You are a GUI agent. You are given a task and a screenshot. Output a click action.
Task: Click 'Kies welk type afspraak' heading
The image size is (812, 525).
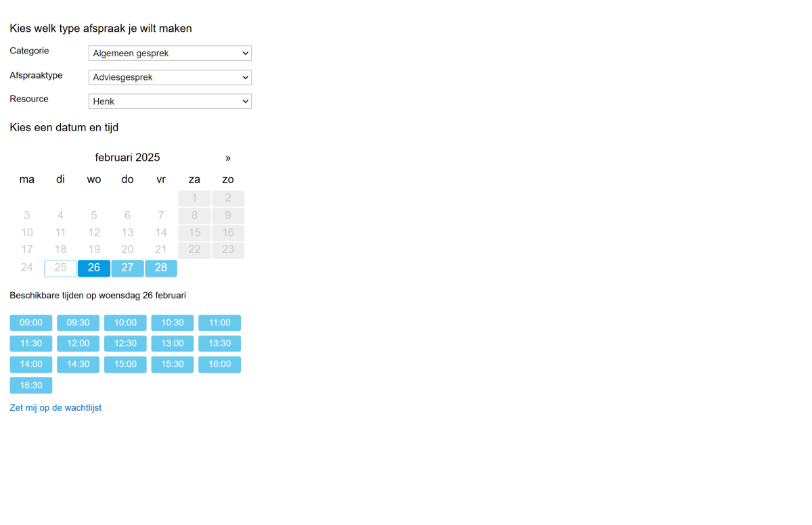101,28
